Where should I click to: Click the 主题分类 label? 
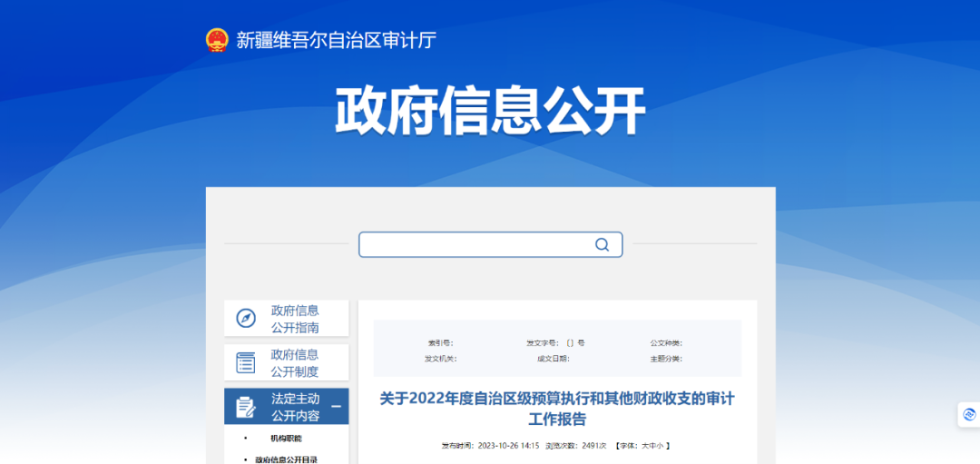(666, 359)
